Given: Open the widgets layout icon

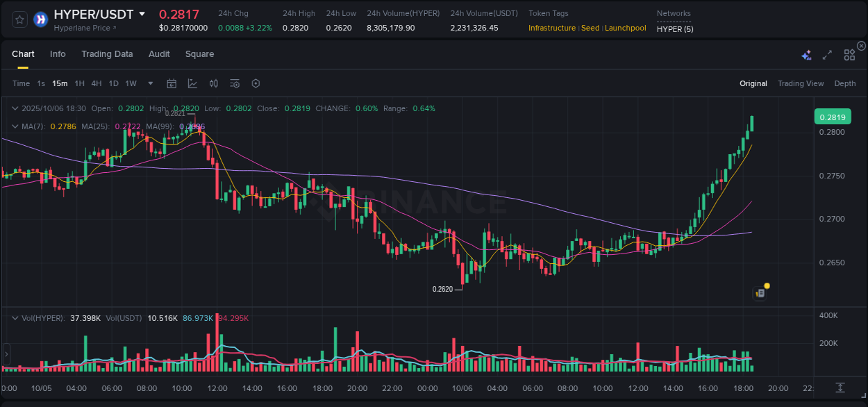Looking at the screenshot, I should 849,54.
